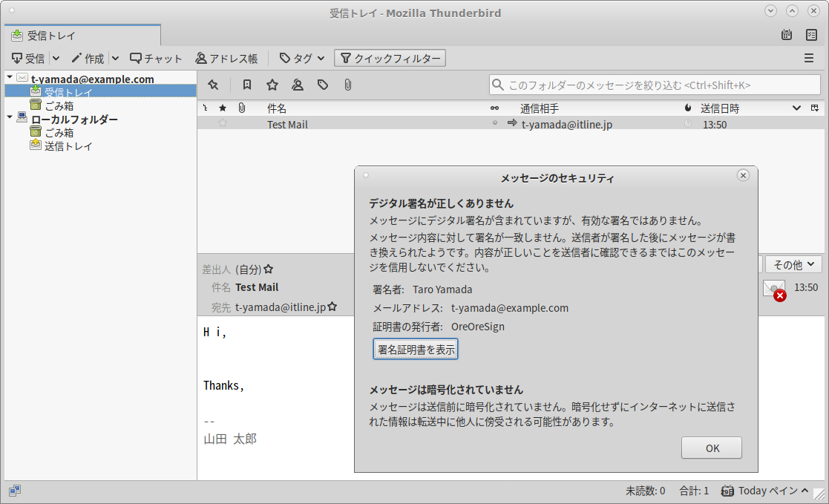The image size is (829, 504).
Task: Open the タグ dropdown in toolbar
Action: (x=302, y=58)
